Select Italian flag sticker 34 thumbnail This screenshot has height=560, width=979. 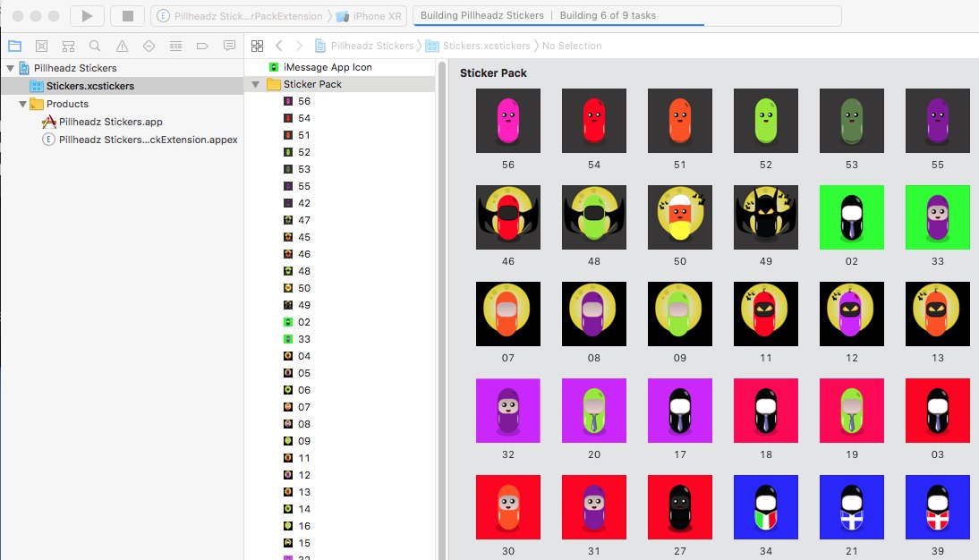(x=765, y=507)
